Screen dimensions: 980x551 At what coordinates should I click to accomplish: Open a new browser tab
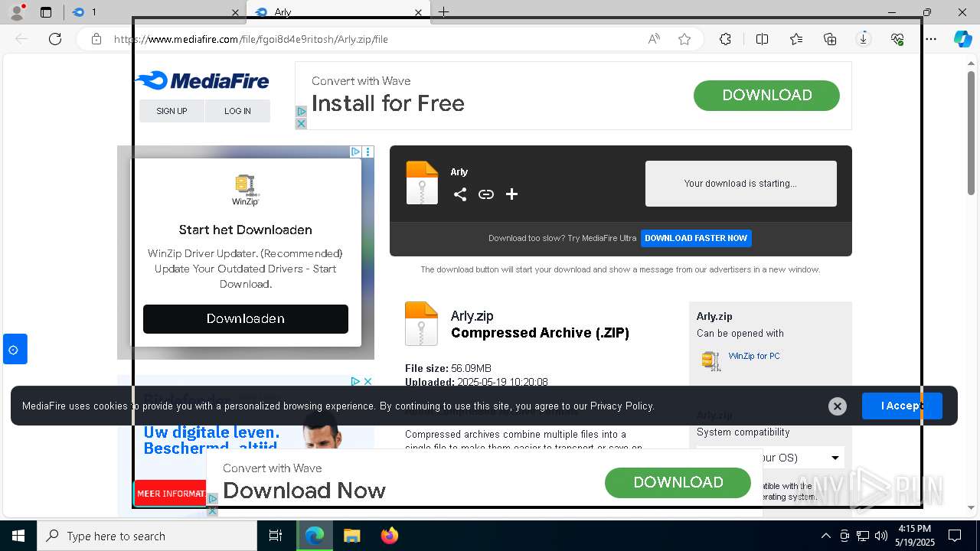[443, 12]
